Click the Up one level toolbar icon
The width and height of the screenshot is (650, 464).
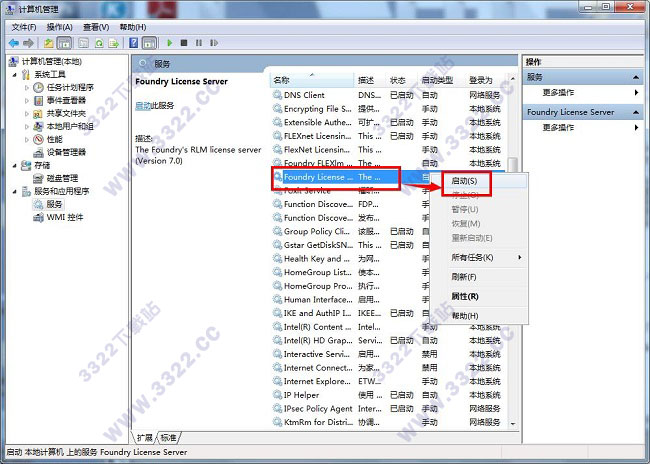tap(49, 43)
